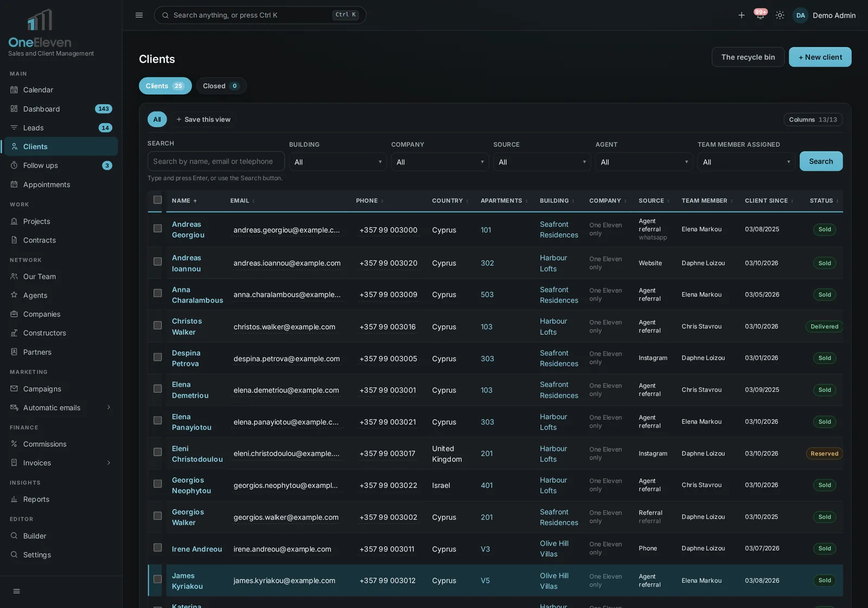Select the Clients 25 tab
This screenshot has height=608, width=868.
tap(165, 86)
